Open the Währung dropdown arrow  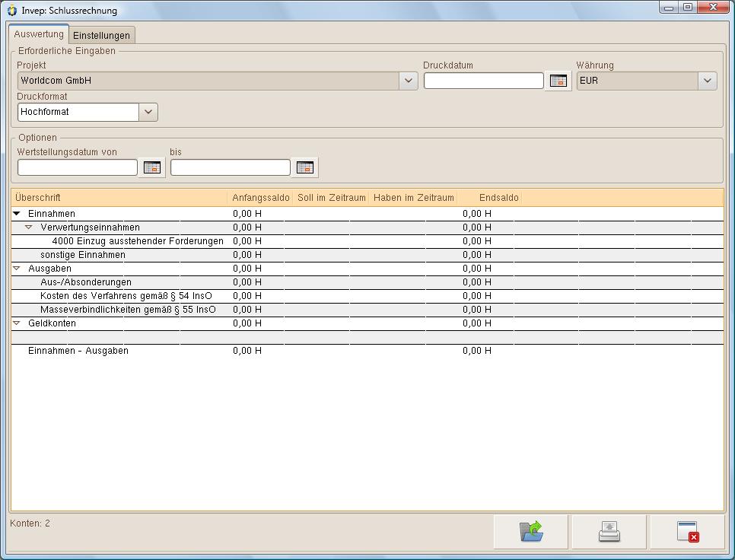(x=708, y=81)
